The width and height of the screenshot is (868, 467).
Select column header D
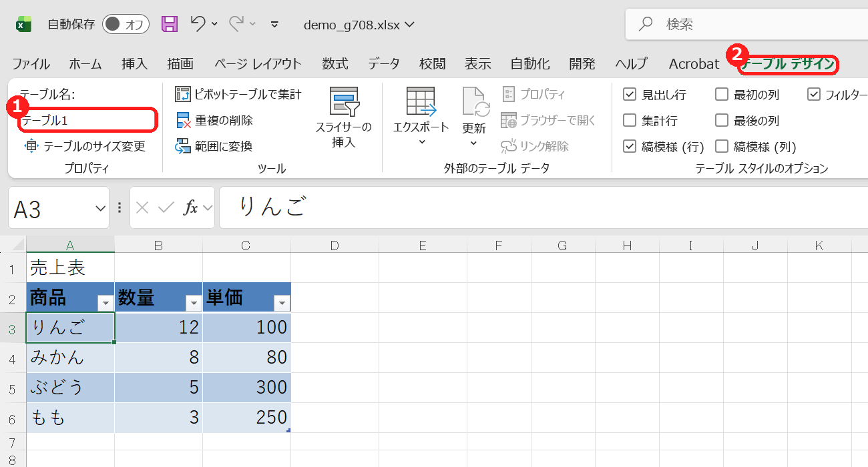(x=335, y=245)
